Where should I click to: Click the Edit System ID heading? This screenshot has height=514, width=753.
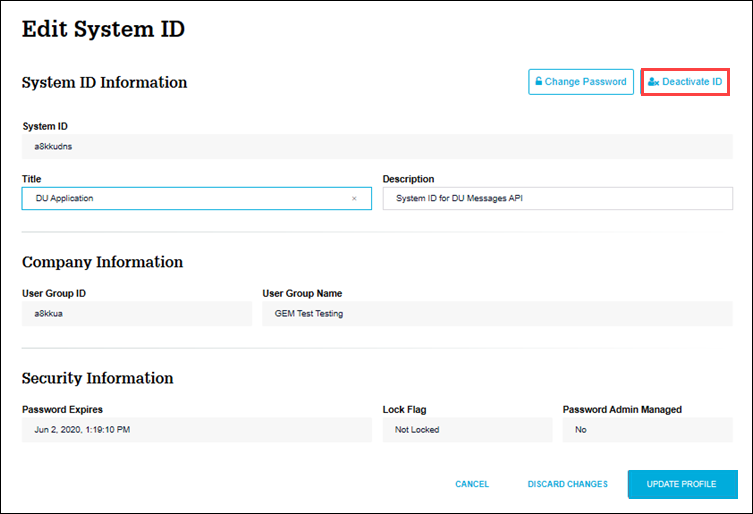pyautogui.click(x=103, y=29)
